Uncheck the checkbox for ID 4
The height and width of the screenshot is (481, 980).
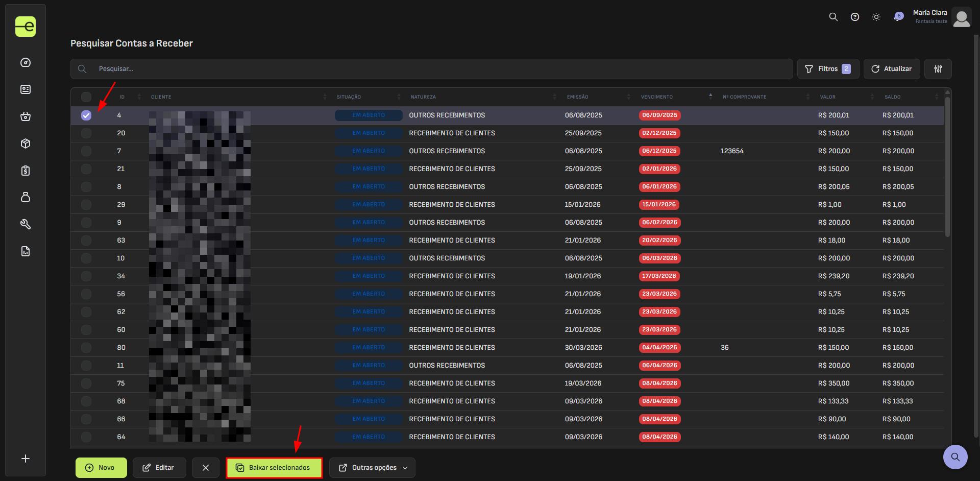(x=86, y=115)
